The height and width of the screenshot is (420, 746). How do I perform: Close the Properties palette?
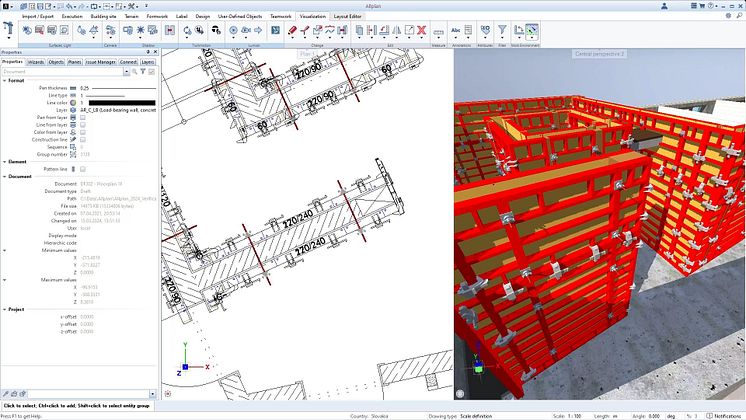[x=155, y=52]
